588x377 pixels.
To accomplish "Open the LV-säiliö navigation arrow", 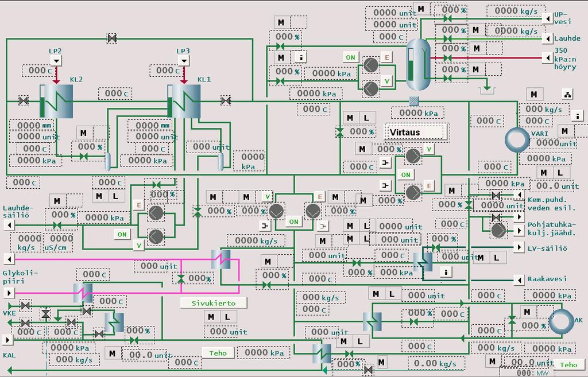I will click(519, 247).
